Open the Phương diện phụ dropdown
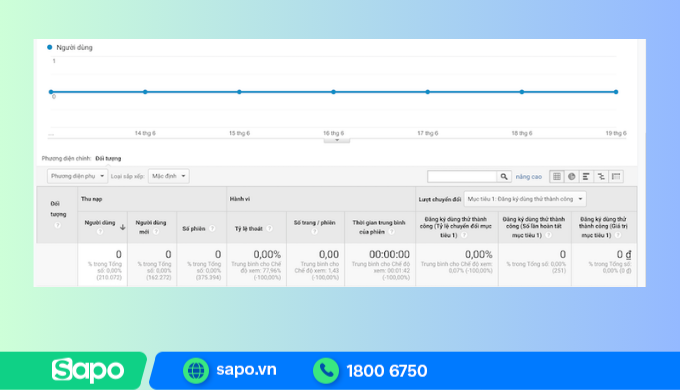Screen dimensions: 680x390 (77, 176)
